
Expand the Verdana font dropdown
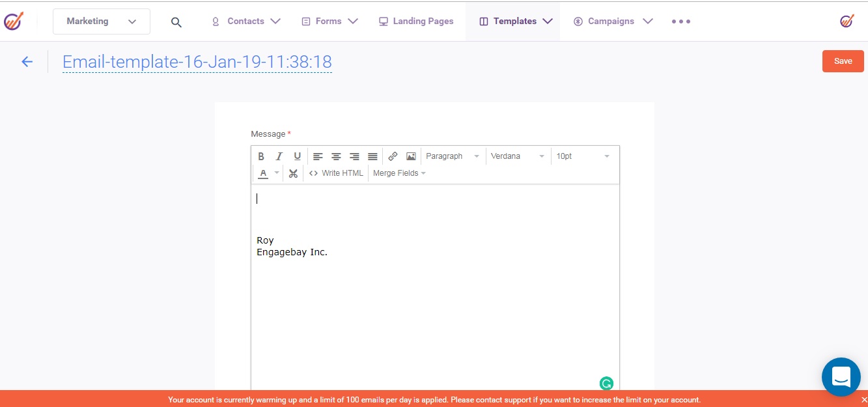(x=518, y=156)
